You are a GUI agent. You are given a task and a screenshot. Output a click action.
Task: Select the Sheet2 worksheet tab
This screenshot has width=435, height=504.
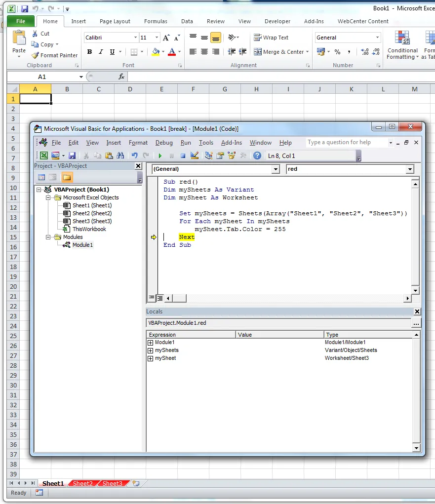(x=82, y=483)
